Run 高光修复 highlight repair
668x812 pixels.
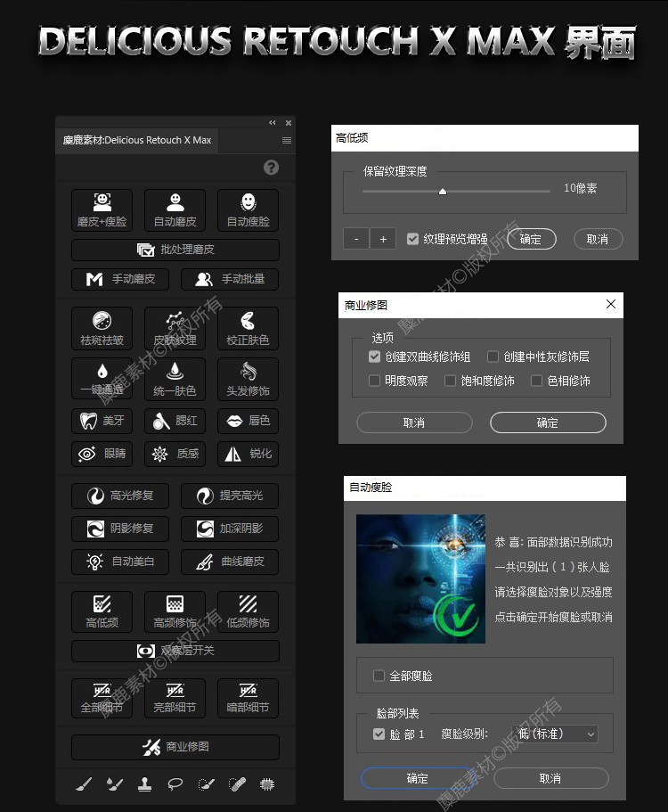(x=120, y=496)
